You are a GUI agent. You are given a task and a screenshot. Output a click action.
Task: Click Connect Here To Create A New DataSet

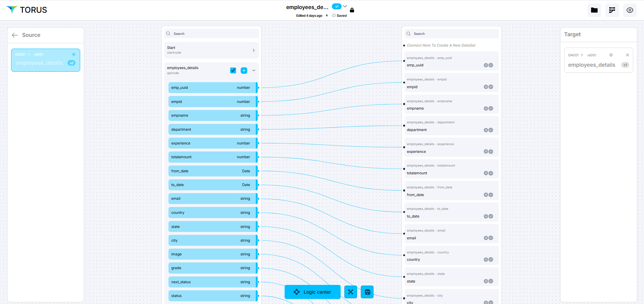point(441,46)
